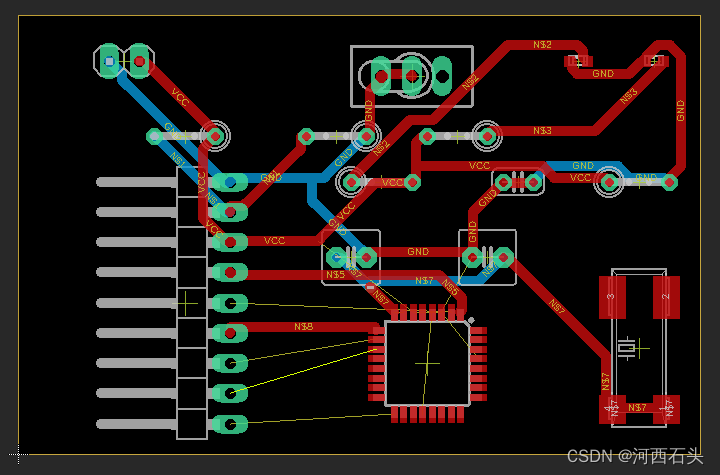Screen dimensions: 720x475
Task: Select pad 3 of the crystal footprint
Action: 611,297
